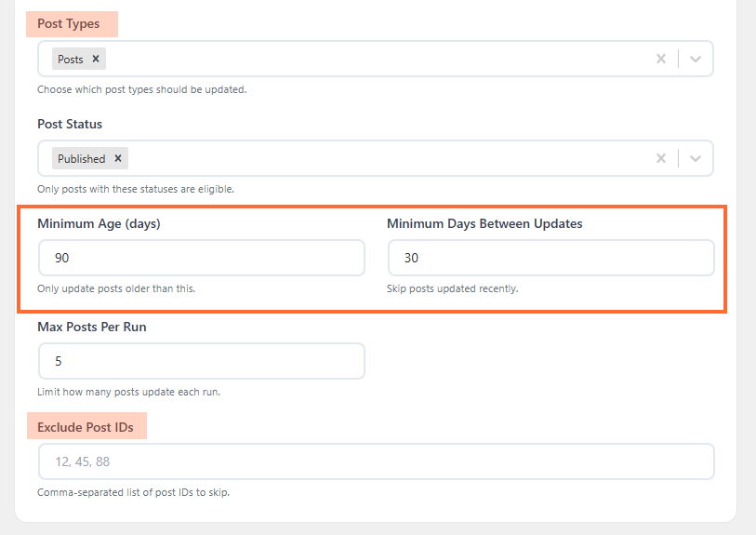This screenshot has width=756, height=535.
Task: Remove the Published tag from Post Status
Action: coord(118,158)
